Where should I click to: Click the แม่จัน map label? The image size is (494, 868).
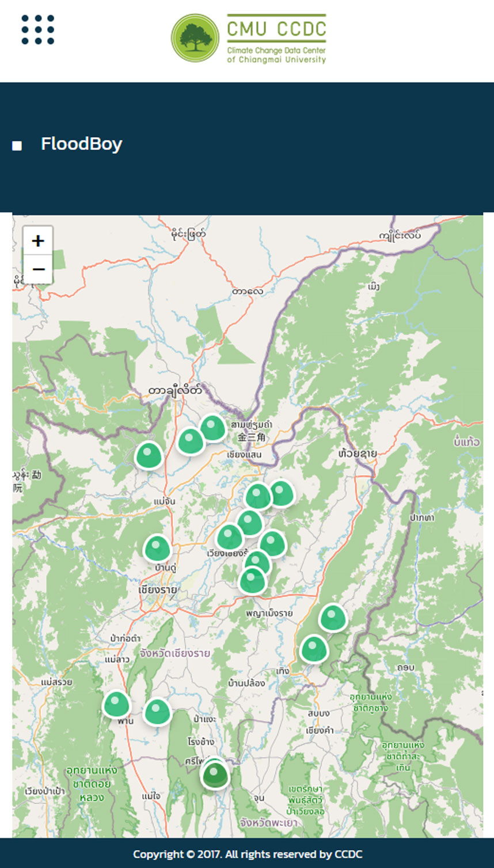coord(164,501)
